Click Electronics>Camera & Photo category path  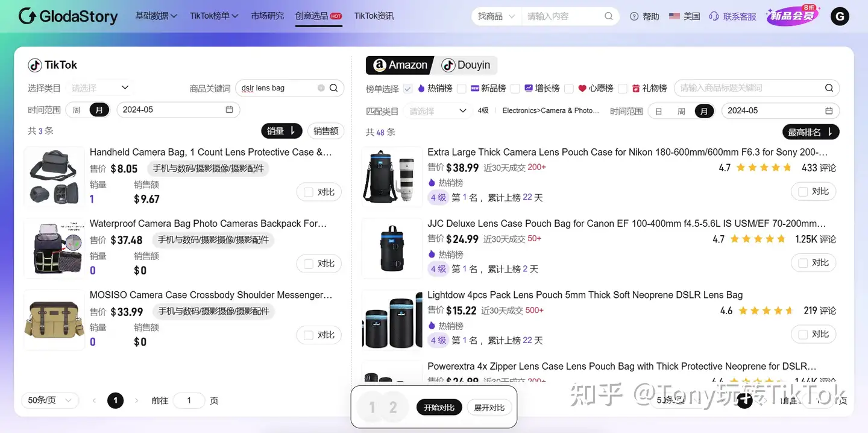pos(551,111)
